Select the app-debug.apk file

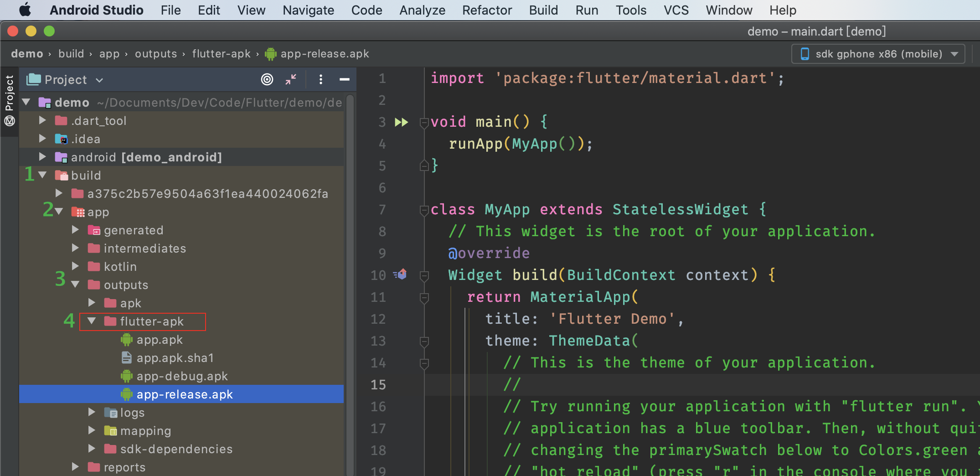[182, 376]
